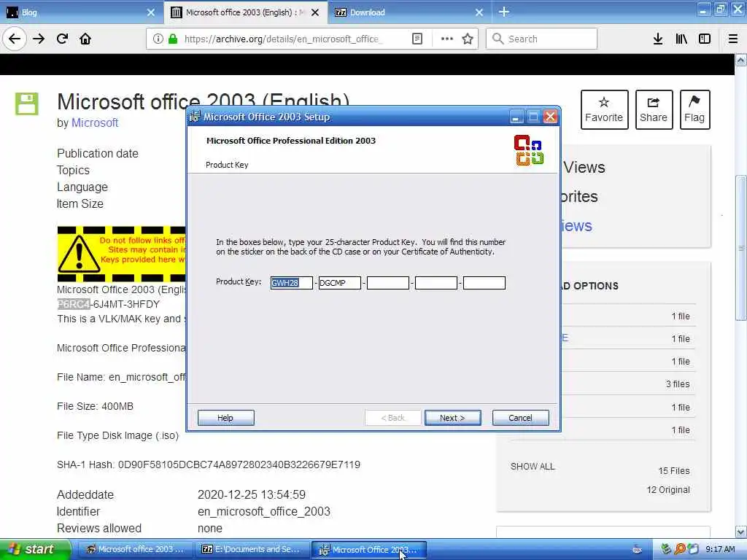This screenshot has height=560, width=747.
Task: Click the green padlock security icon
Action: click(x=173, y=39)
